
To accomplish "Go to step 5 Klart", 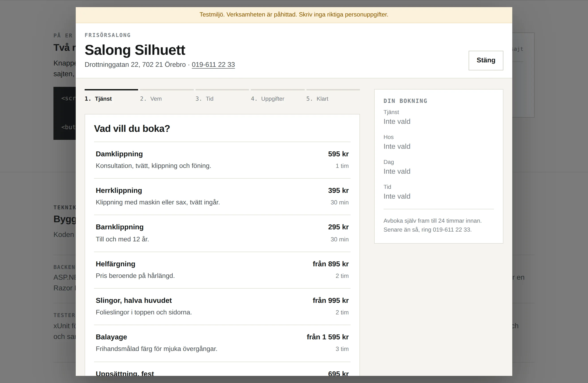I will pos(333,96).
